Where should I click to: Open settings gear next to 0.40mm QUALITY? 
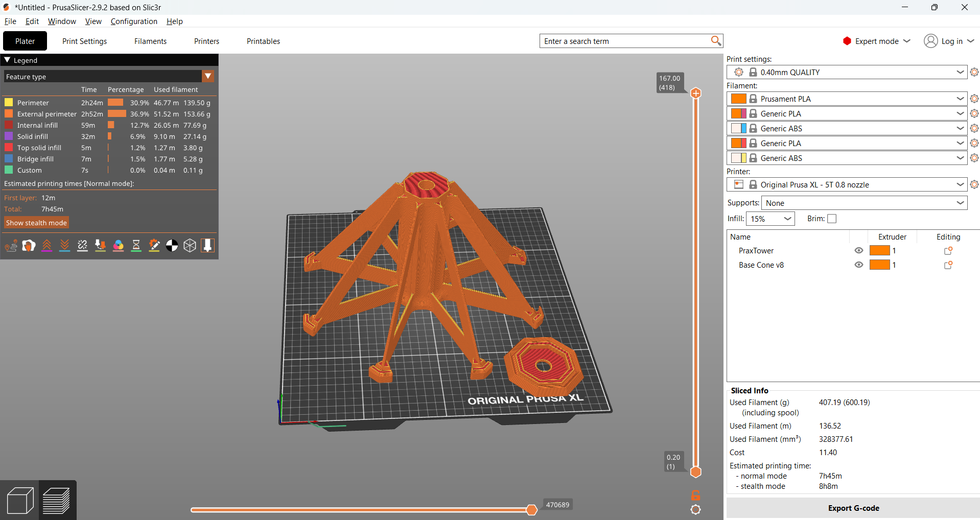[x=974, y=73]
